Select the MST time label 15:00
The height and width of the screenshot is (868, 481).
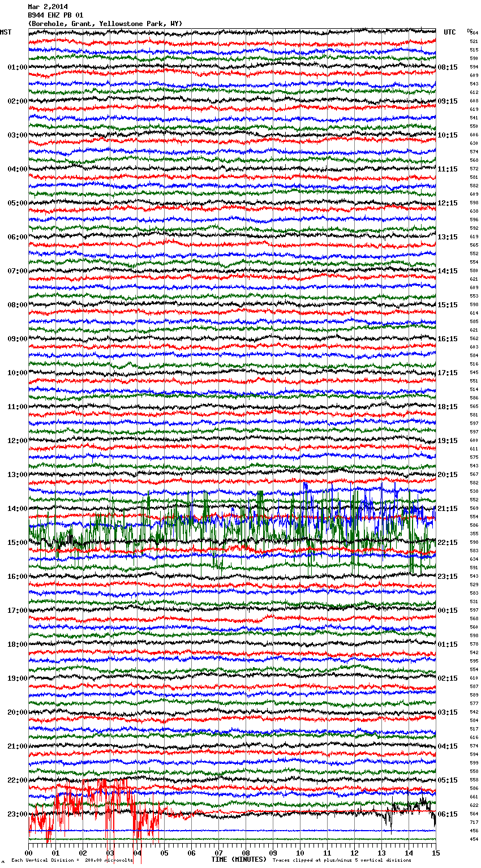18,543
